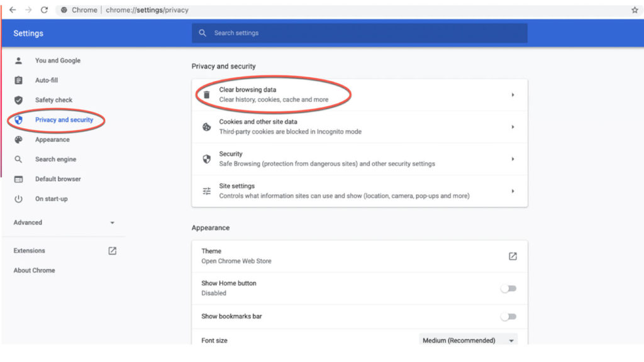Select Search engine in sidebar
The image size is (644, 362).
[x=55, y=159]
